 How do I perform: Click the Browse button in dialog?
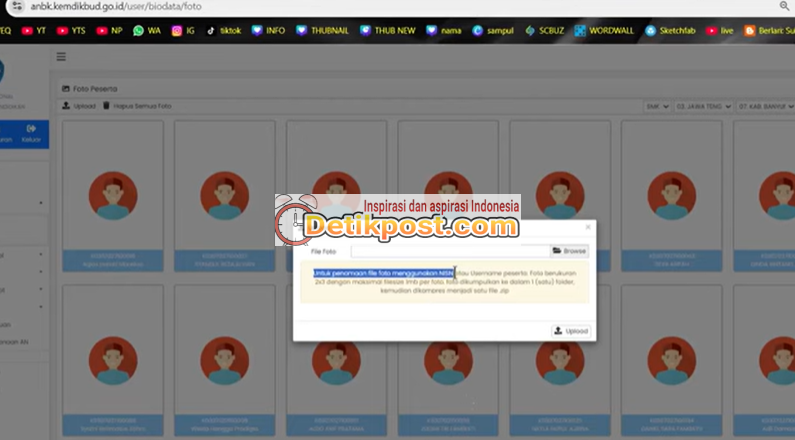(569, 251)
